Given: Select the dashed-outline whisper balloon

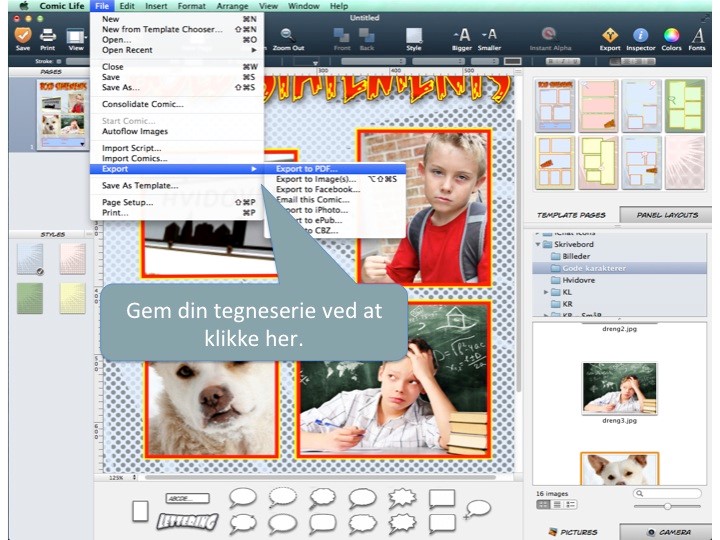Looking at the screenshot, I should (282, 497).
